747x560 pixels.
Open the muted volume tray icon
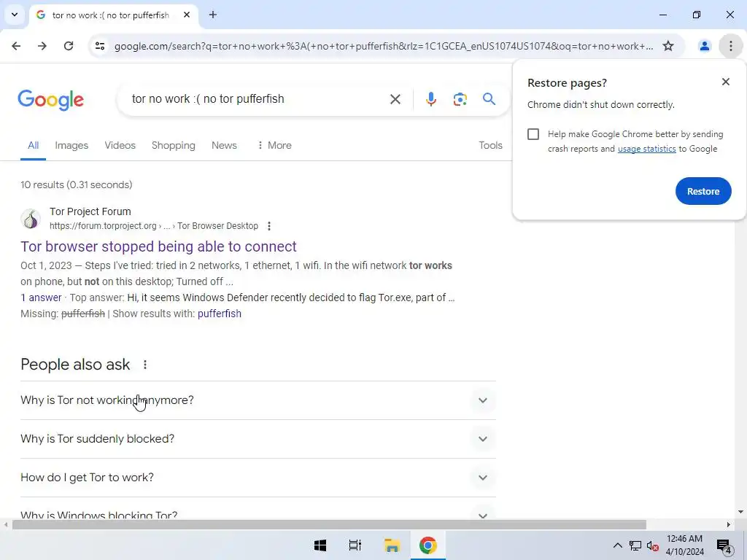652,545
